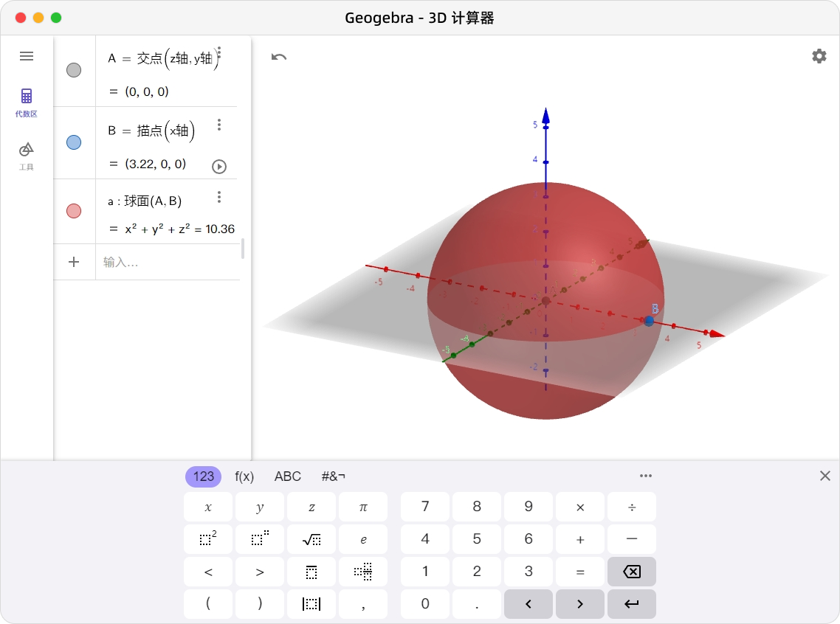
Task: Open the graphics settings gear
Action: (819, 56)
